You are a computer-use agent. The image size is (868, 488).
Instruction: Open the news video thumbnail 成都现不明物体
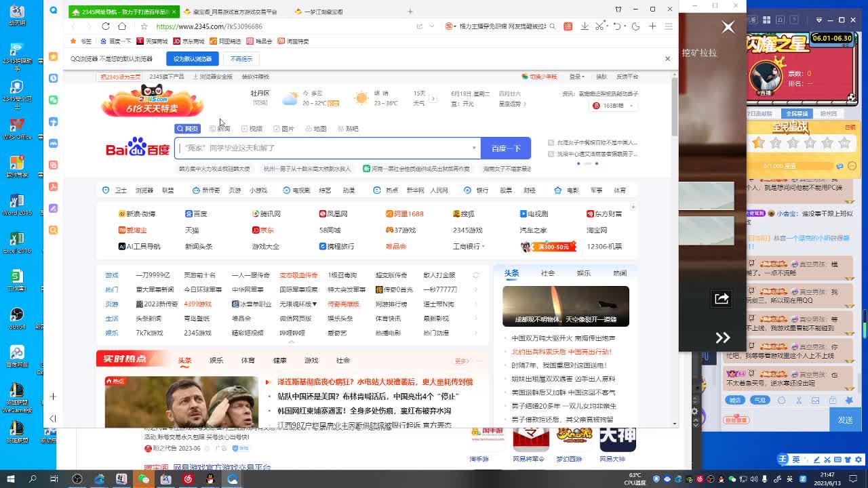click(x=566, y=306)
